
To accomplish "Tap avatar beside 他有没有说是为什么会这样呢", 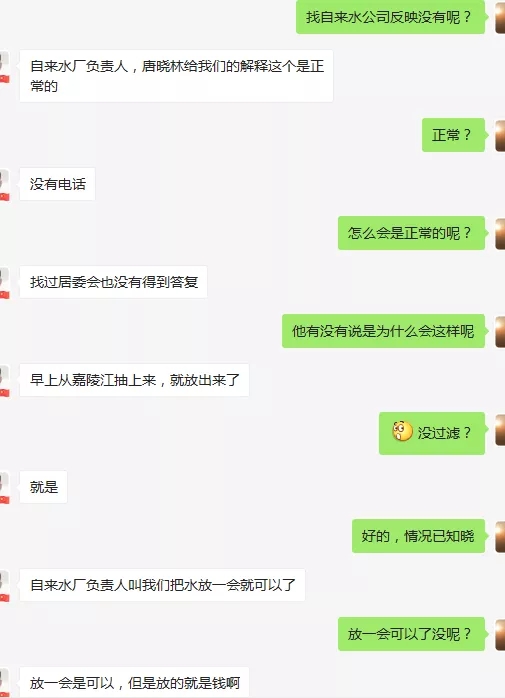I will [500, 331].
